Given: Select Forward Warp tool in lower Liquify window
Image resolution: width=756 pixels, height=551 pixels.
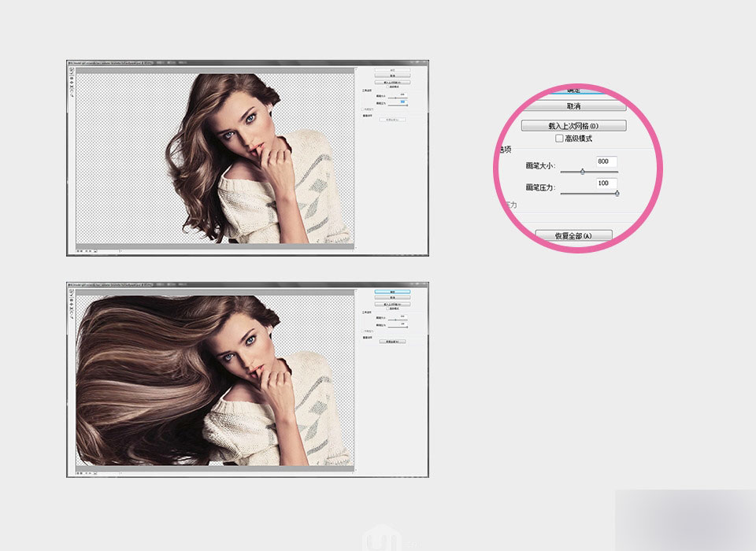Looking at the screenshot, I should pyautogui.click(x=72, y=292).
